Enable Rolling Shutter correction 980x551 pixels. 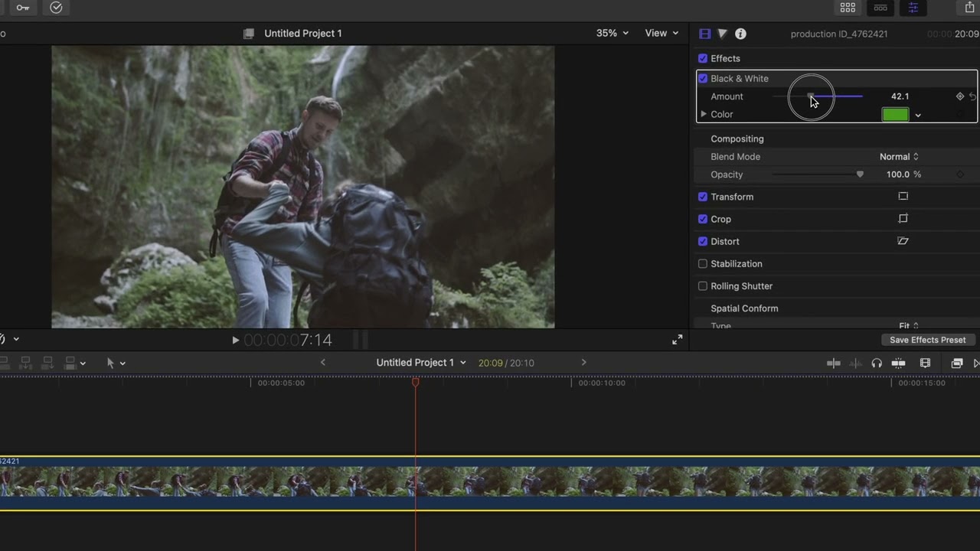703,286
